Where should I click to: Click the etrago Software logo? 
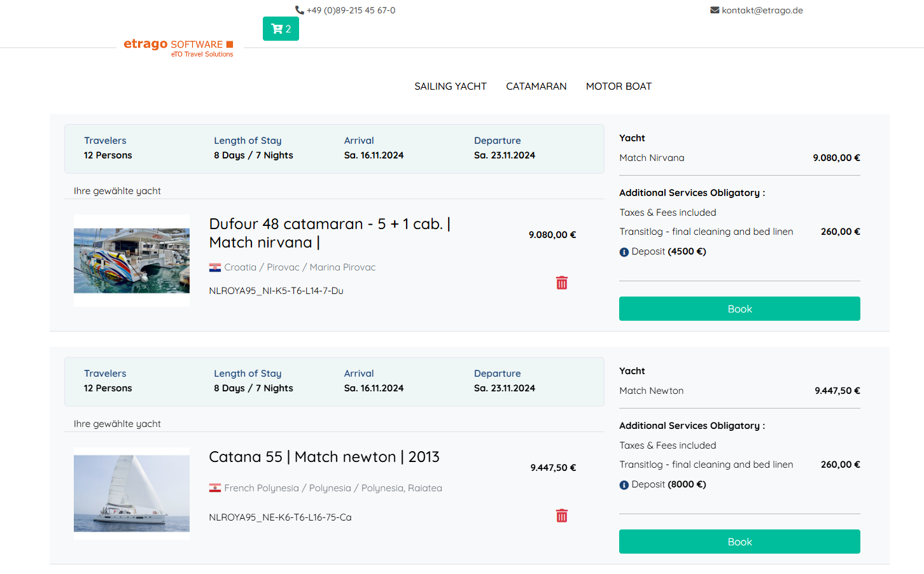[x=179, y=47]
